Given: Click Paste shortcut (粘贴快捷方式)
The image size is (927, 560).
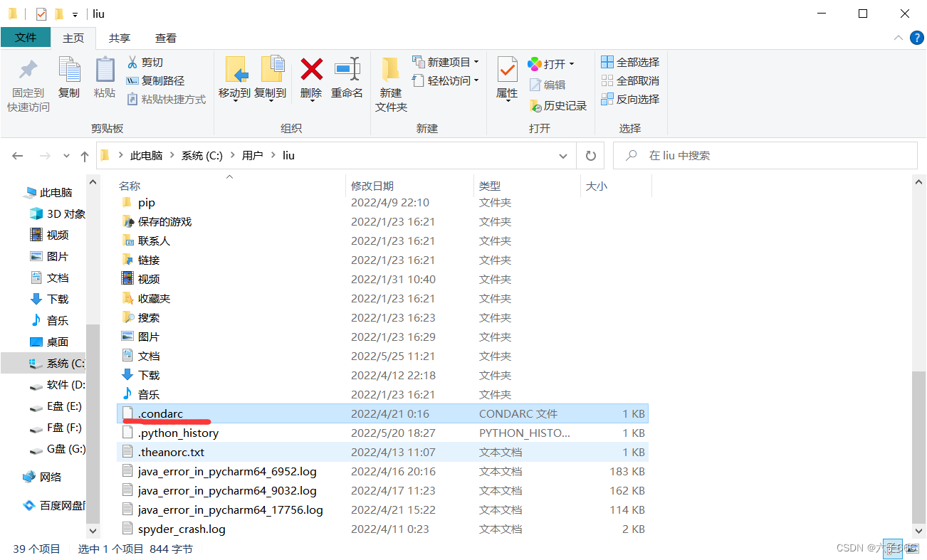Looking at the screenshot, I should click(166, 100).
